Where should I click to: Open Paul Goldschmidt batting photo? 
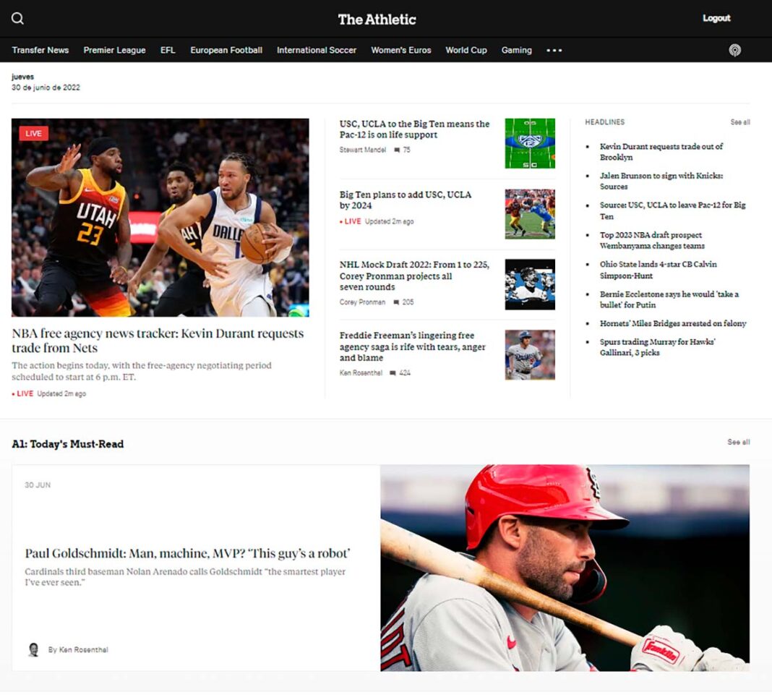(565, 568)
